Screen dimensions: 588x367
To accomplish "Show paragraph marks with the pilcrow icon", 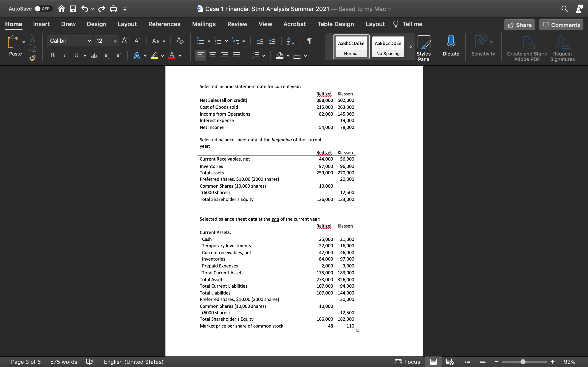I will (309, 41).
